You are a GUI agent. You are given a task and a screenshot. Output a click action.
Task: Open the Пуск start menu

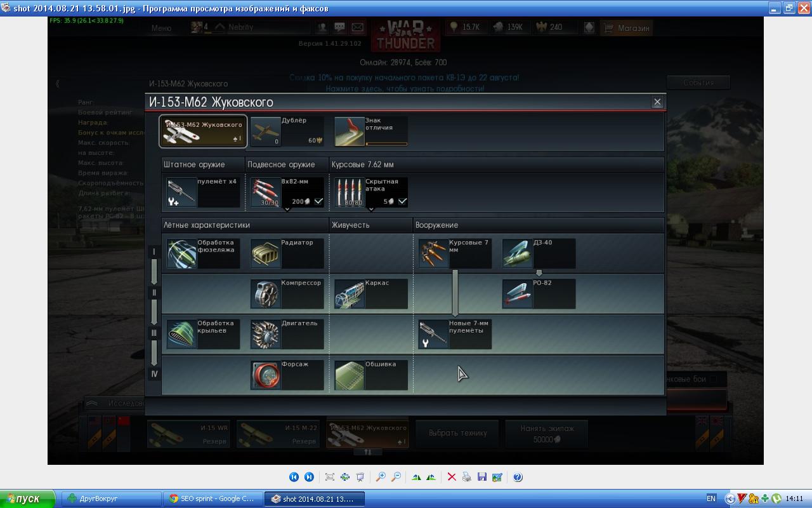[28, 499]
